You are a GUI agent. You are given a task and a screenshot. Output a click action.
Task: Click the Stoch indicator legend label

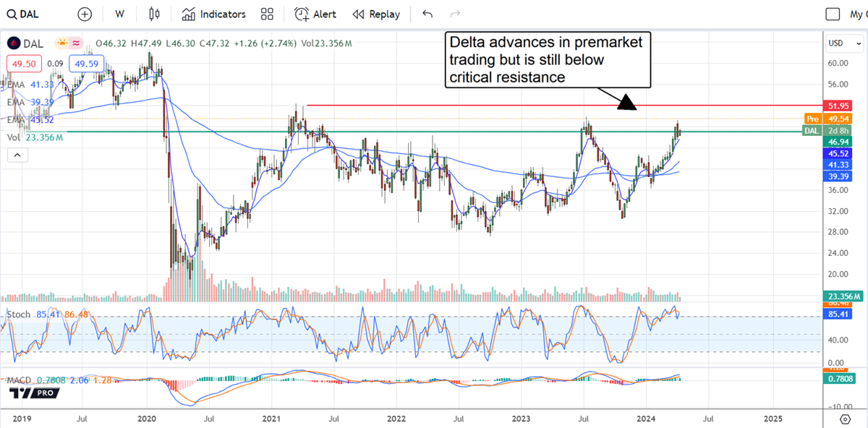[17, 314]
